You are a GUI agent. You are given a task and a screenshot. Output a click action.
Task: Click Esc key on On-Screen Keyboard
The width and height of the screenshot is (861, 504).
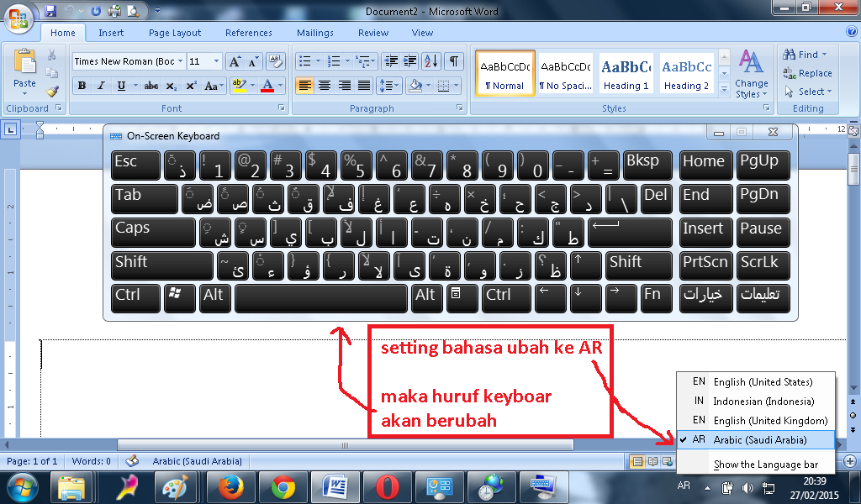point(135,165)
